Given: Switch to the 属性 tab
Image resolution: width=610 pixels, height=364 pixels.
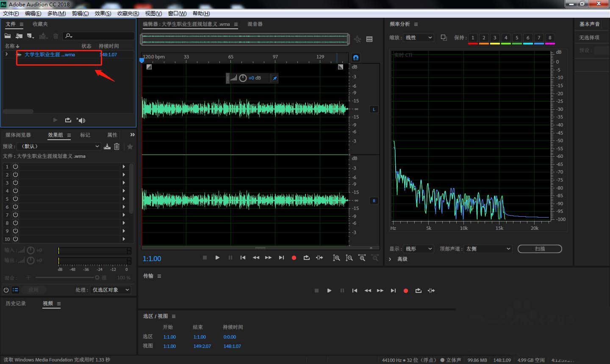Looking at the screenshot, I should [112, 135].
